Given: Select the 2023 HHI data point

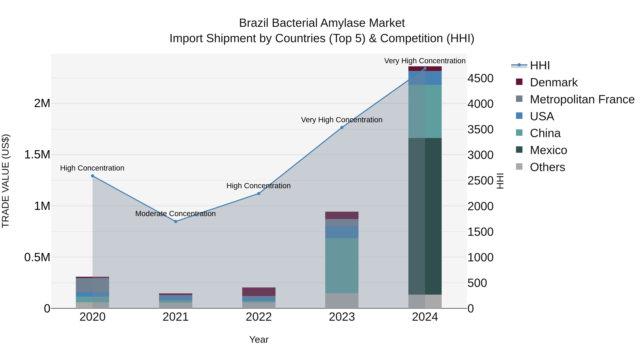Looking at the screenshot, I should click(342, 127).
